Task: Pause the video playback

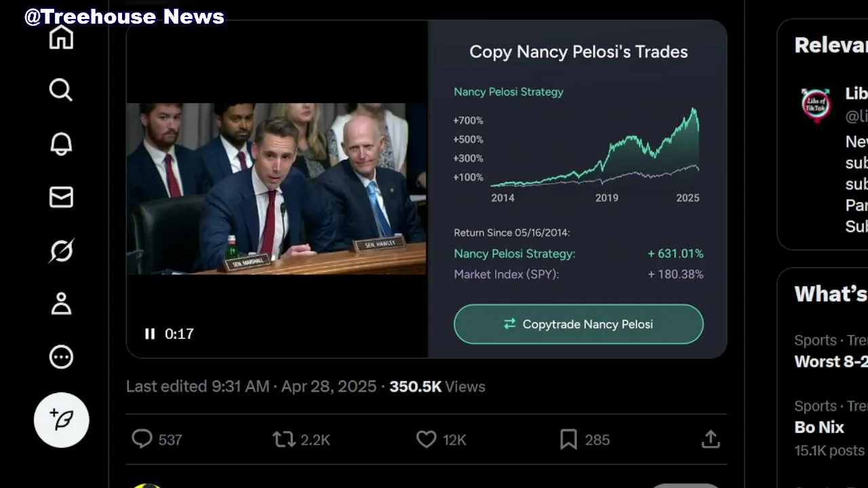Action: tap(150, 333)
